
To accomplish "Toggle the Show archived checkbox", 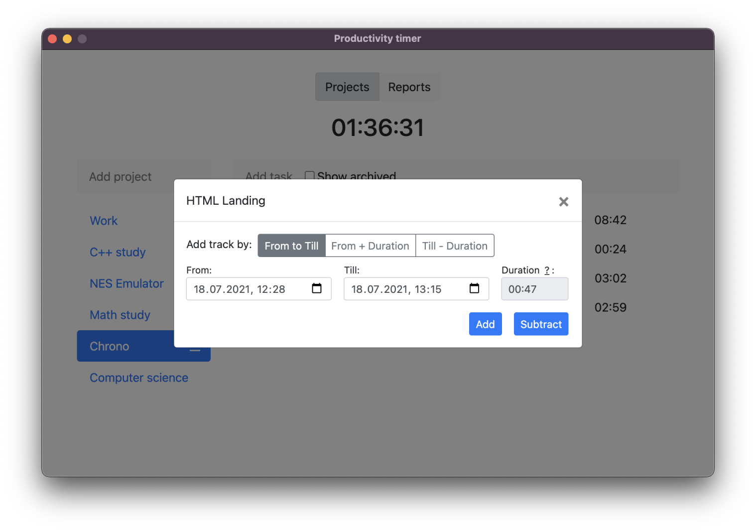I will pos(309,175).
